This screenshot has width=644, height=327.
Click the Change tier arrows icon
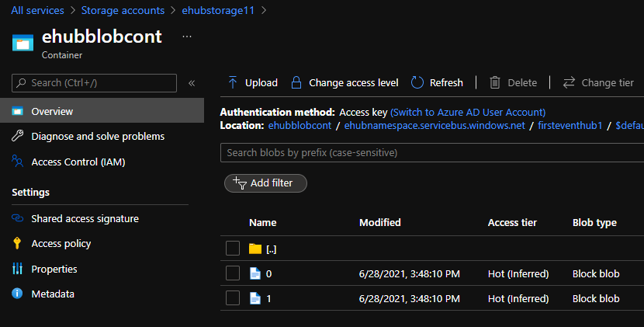[569, 82]
